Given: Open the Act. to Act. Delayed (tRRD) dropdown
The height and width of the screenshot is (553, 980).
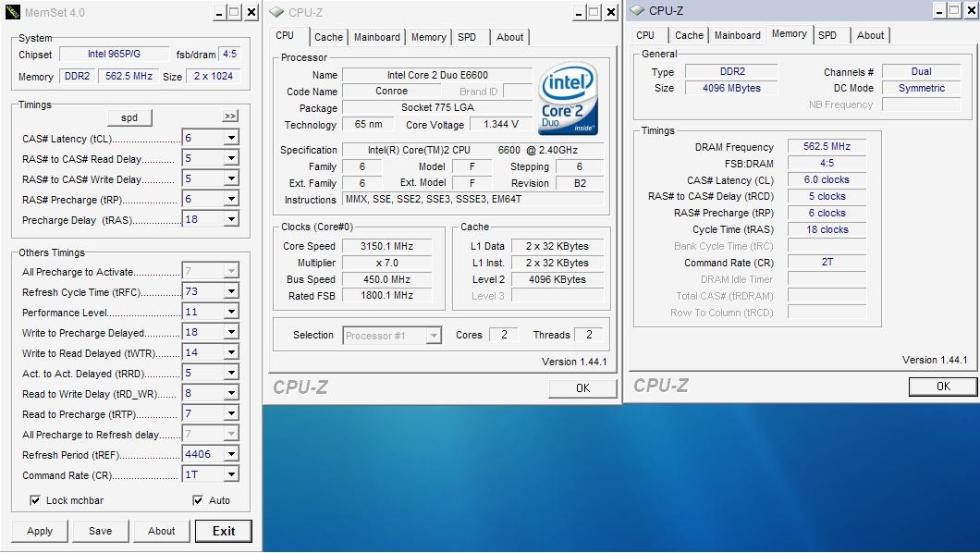Looking at the screenshot, I should point(231,373).
